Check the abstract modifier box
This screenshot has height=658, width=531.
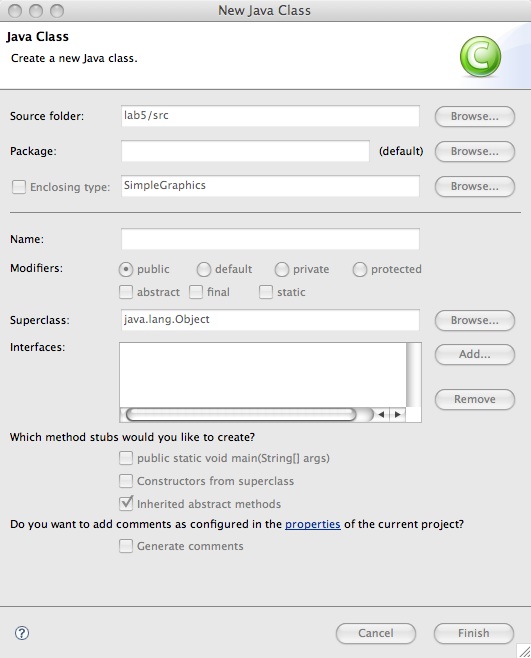tap(126, 292)
